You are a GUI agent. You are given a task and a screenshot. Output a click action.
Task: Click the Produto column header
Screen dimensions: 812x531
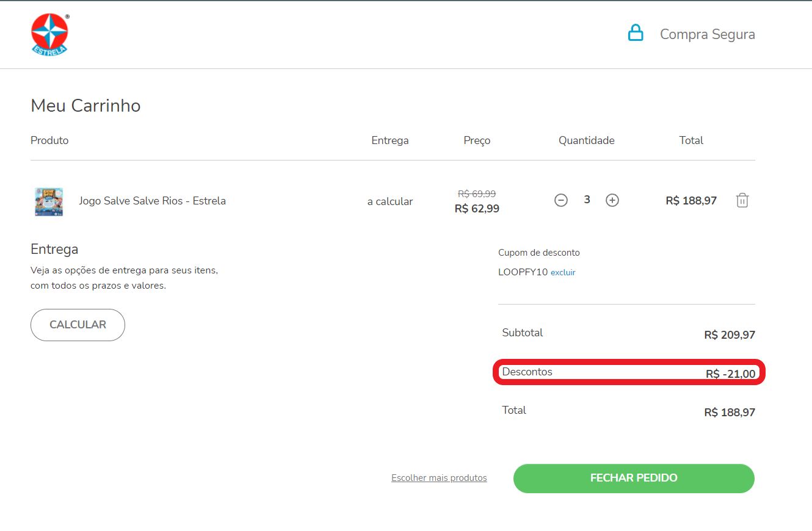point(49,140)
